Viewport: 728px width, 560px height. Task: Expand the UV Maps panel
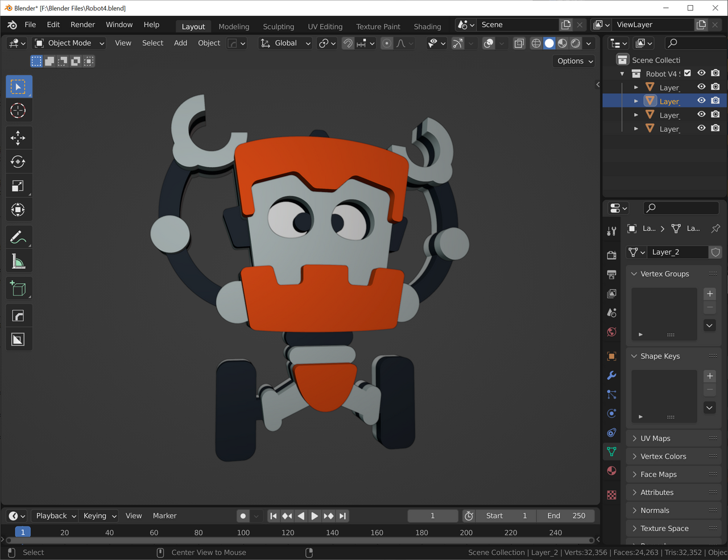pos(674,438)
